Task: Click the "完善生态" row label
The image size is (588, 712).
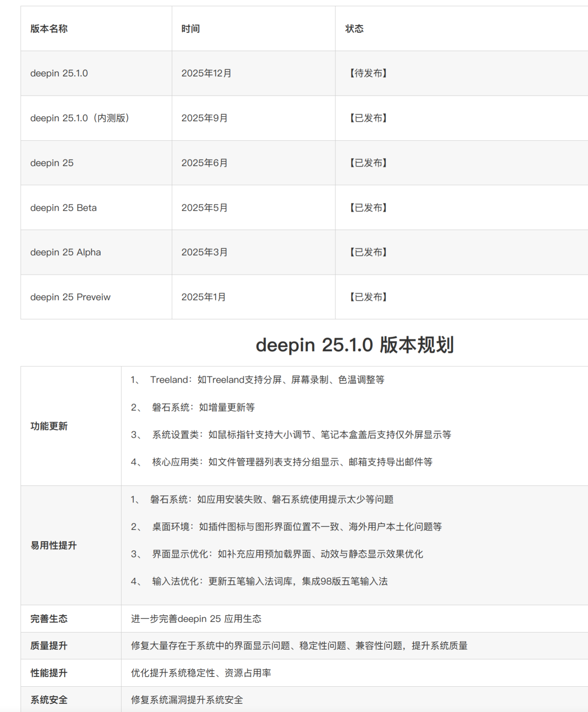Action: click(49, 619)
